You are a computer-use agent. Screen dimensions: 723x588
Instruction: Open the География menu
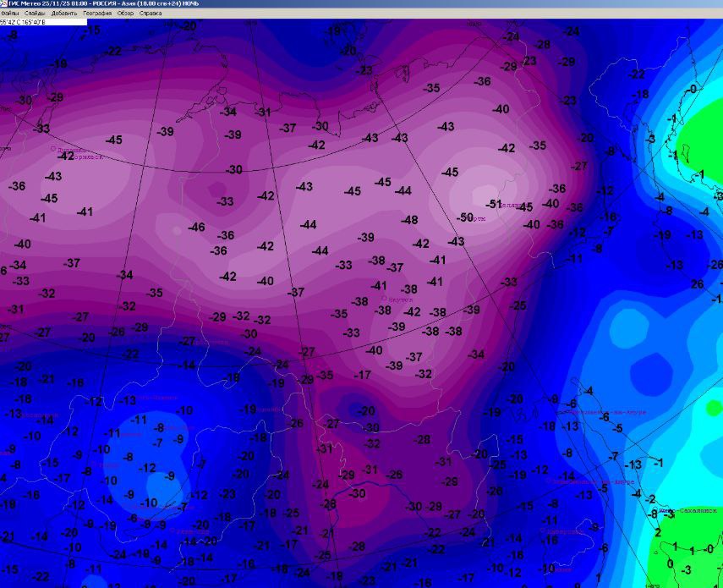pos(96,14)
